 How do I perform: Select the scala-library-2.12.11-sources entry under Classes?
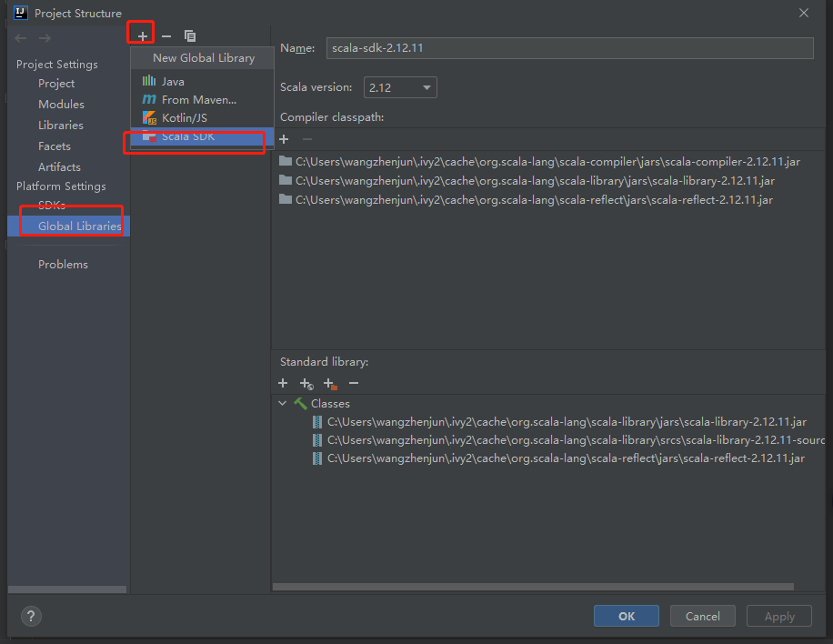tap(576, 440)
